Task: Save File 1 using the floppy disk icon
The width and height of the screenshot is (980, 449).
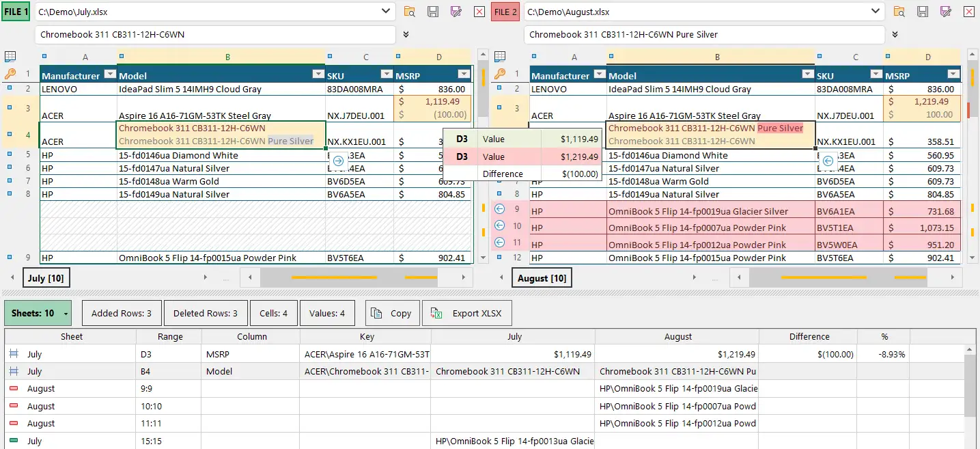Action: click(x=433, y=12)
